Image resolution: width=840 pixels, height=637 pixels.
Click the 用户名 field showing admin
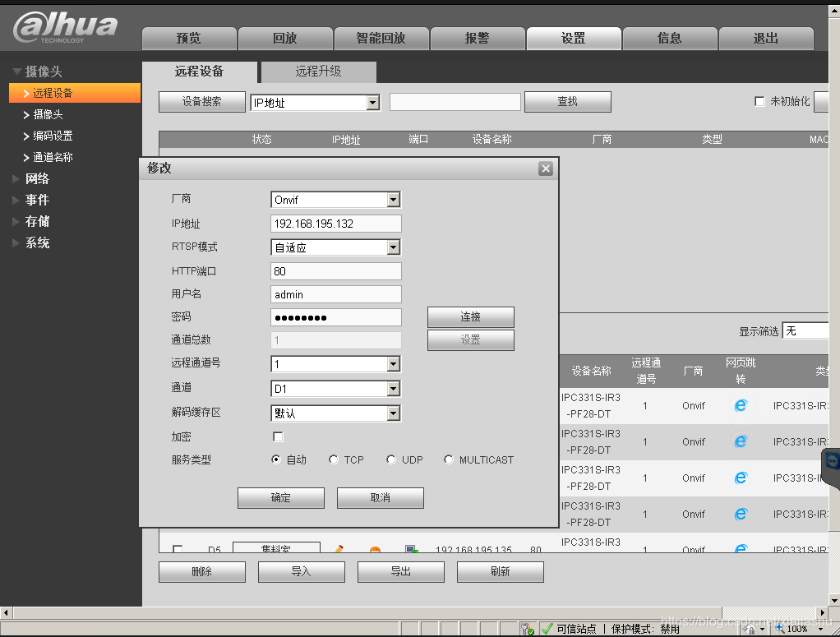tap(336, 294)
